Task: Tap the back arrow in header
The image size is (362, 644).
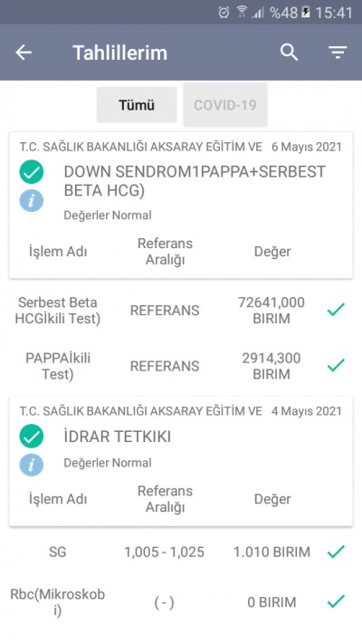Action: pyautogui.click(x=24, y=53)
